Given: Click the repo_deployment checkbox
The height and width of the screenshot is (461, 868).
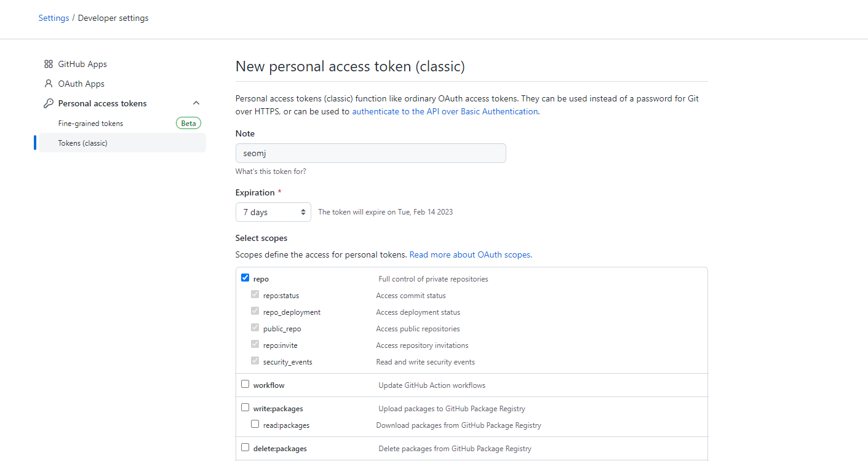Looking at the screenshot, I should click(x=255, y=311).
